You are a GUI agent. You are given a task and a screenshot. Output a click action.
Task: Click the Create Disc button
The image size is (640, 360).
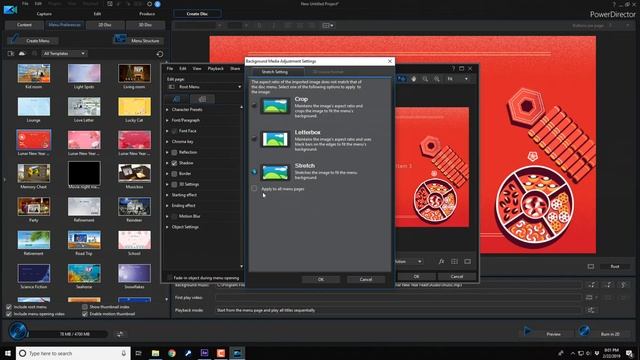click(197, 14)
